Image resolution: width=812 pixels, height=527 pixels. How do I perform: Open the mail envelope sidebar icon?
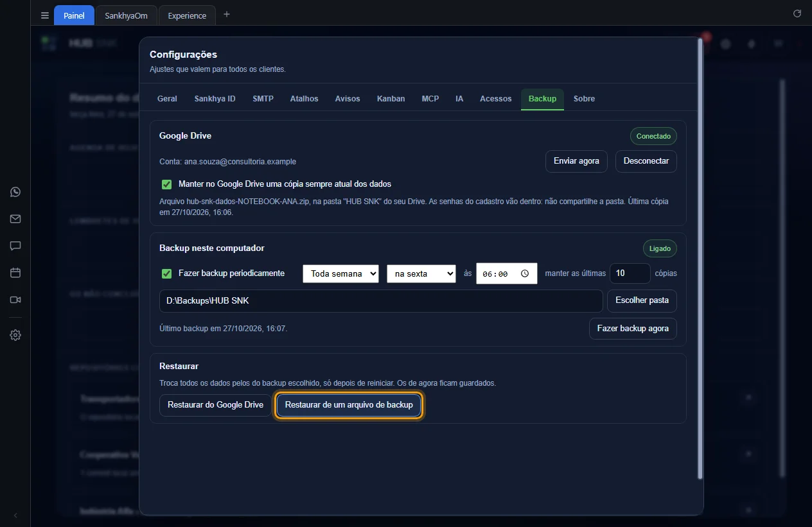15,219
